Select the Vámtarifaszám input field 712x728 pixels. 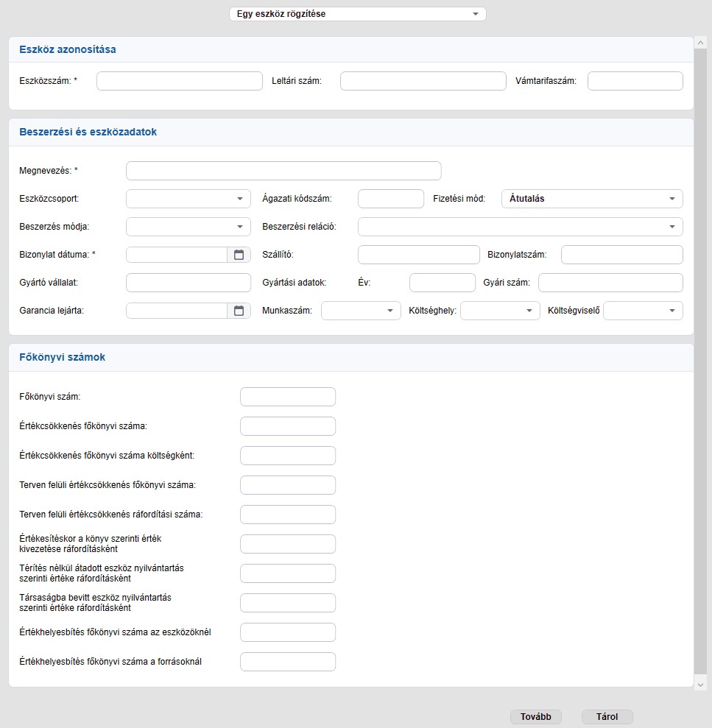[635, 81]
